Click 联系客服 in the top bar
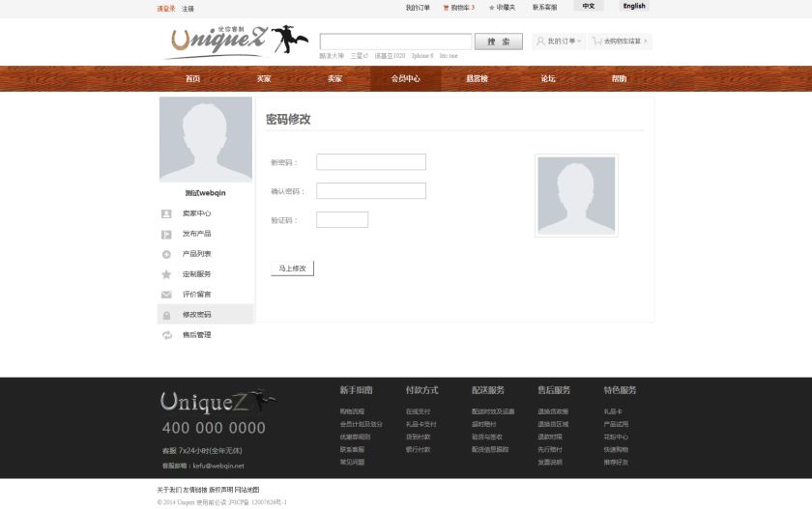Image resolution: width=812 pixels, height=509 pixels. [545, 8]
